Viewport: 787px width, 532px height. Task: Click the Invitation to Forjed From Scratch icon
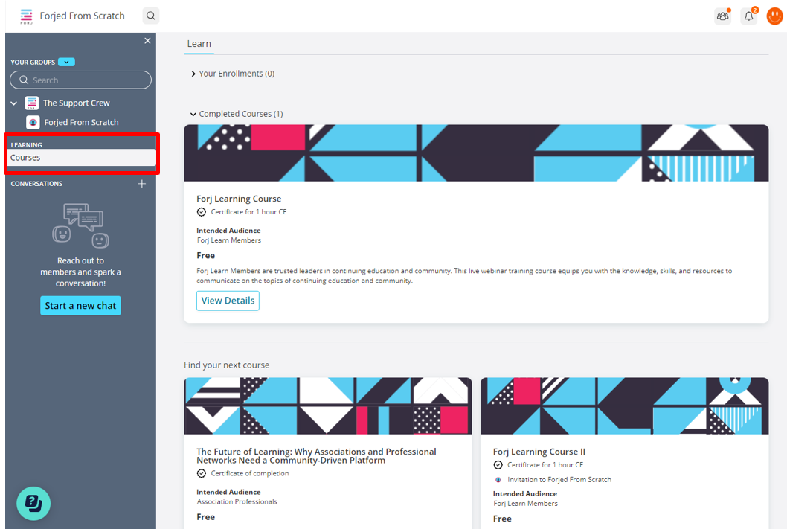498,480
